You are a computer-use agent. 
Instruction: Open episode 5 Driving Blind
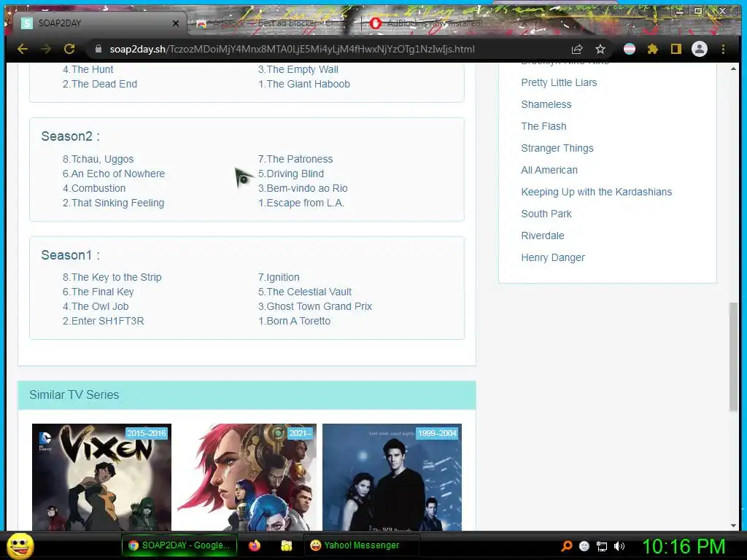291,174
